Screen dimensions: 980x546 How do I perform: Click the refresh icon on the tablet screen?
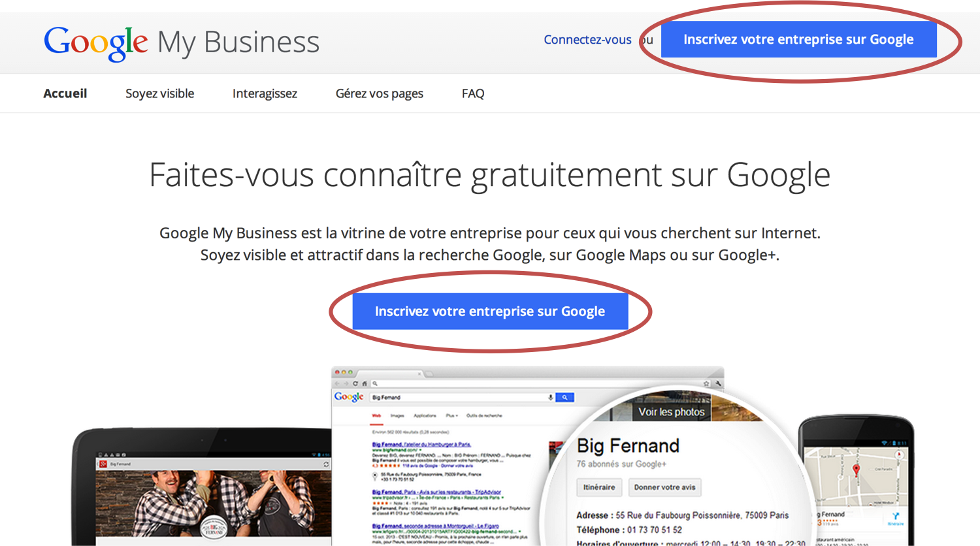click(x=326, y=464)
